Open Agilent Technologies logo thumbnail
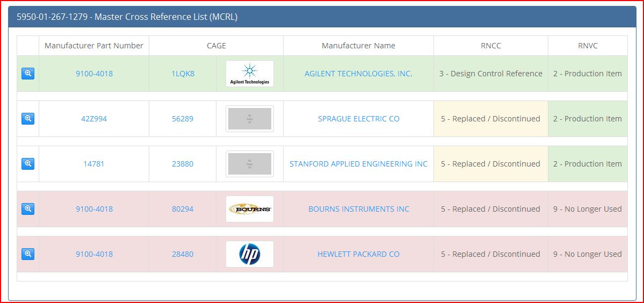Screen dimensions: 644x303 (x=250, y=74)
